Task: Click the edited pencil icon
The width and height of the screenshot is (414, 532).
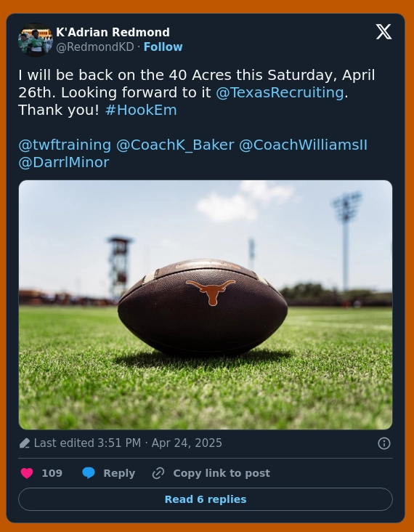Action: pos(25,443)
